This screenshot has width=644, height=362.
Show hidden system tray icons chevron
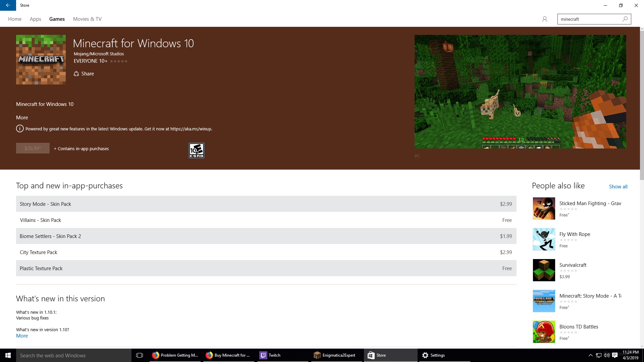(x=590, y=355)
